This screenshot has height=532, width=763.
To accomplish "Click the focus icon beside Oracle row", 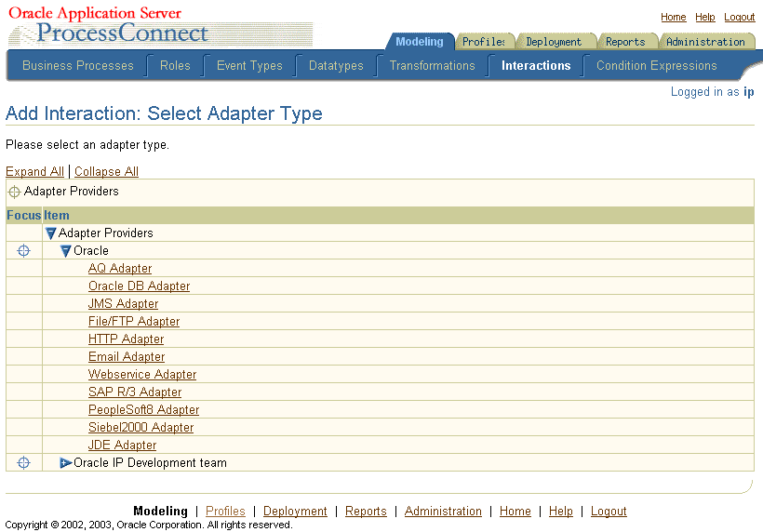I will coord(23,251).
